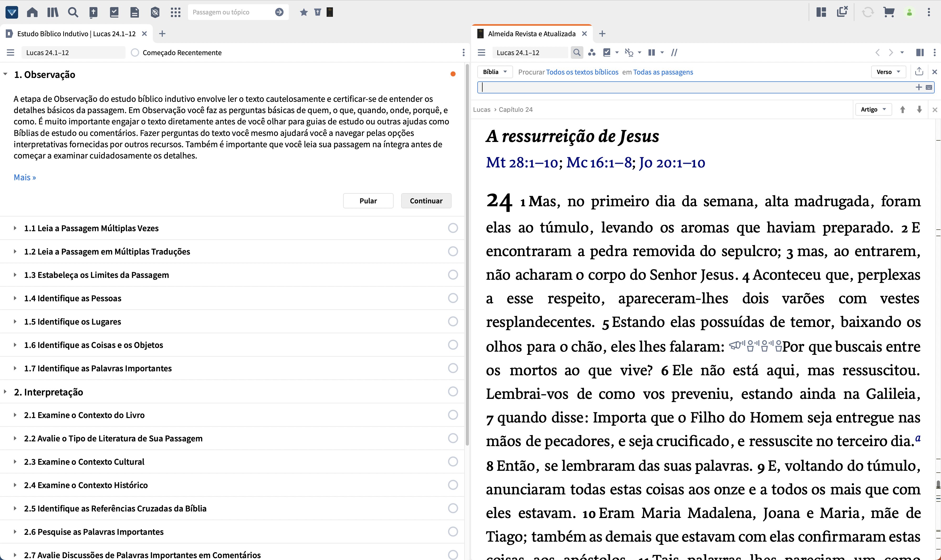Add new tab in right panel
The width and height of the screenshot is (941, 560).
point(602,34)
